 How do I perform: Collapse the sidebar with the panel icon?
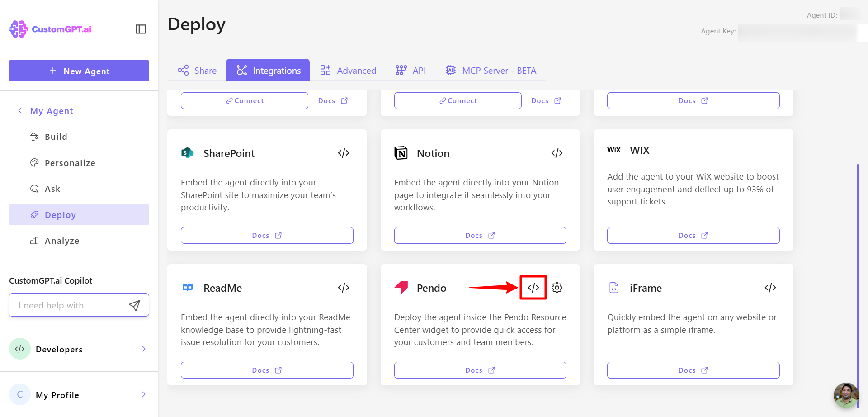click(x=141, y=29)
